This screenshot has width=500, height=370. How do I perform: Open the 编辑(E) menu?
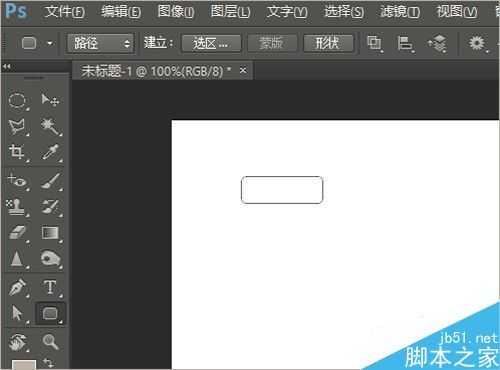tap(121, 12)
